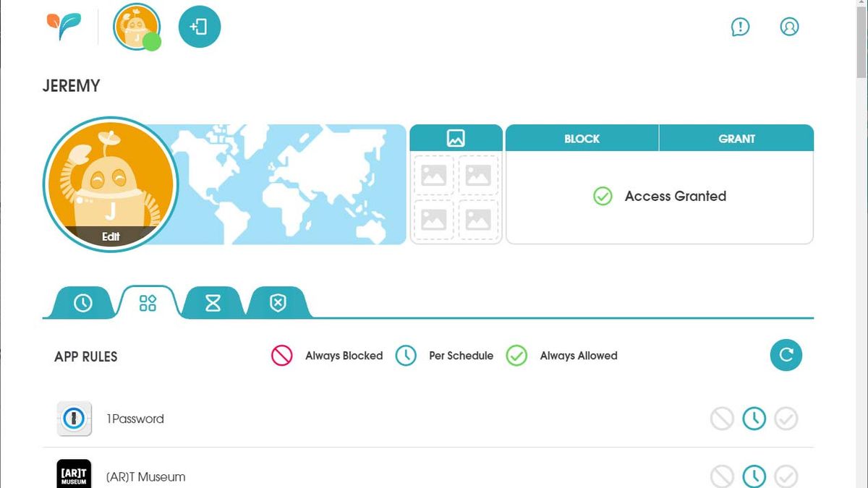Image resolution: width=868 pixels, height=488 pixels.
Task: Click the (AR)T Museum app icon
Action: tap(72, 474)
